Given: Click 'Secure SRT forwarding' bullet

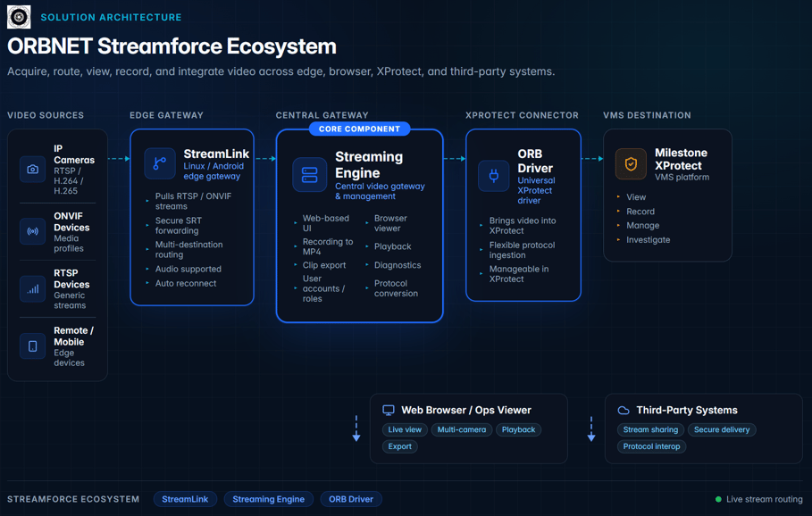Looking at the screenshot, I should 178,226.
